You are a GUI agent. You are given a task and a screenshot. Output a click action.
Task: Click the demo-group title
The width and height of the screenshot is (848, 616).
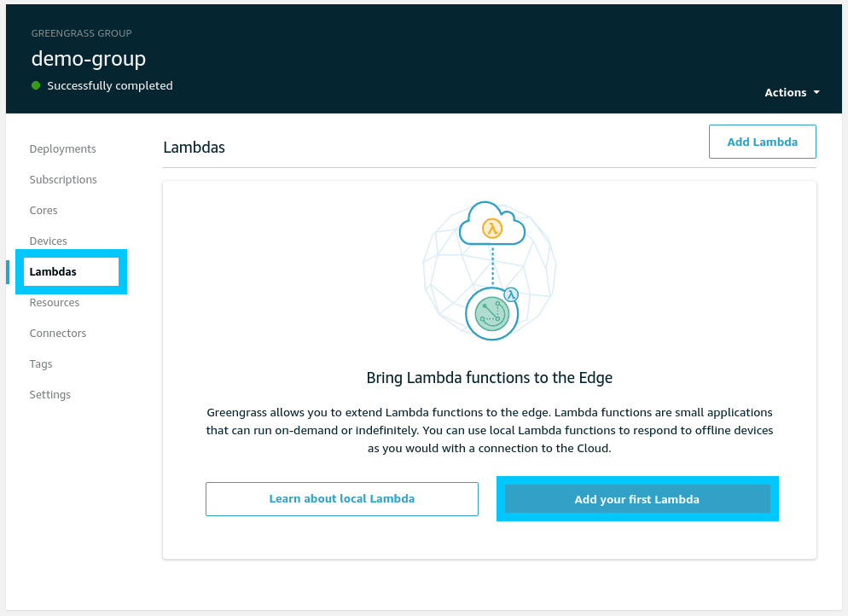point(89,58)
